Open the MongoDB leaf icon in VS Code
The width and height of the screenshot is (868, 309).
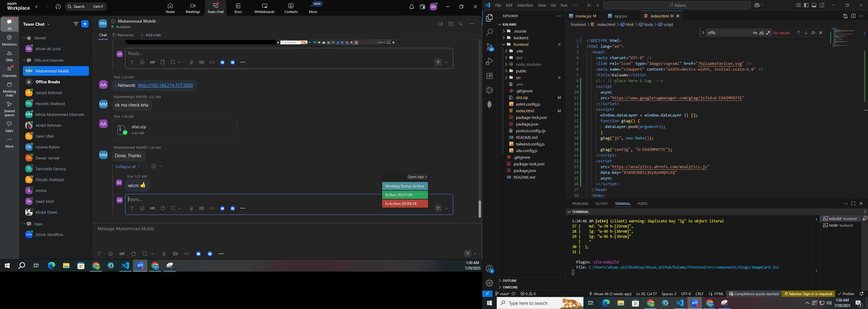(489, 105)
